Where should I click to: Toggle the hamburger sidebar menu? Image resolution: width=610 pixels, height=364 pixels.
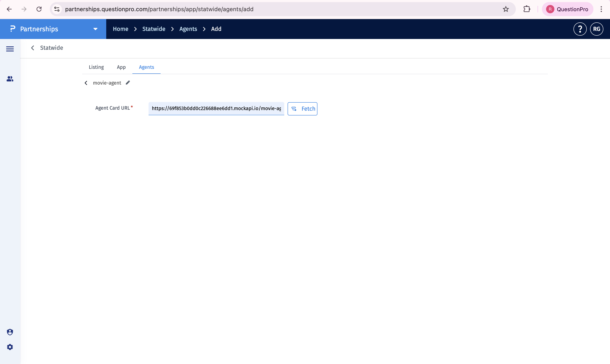pyautogui.click(x=10, y=49)
